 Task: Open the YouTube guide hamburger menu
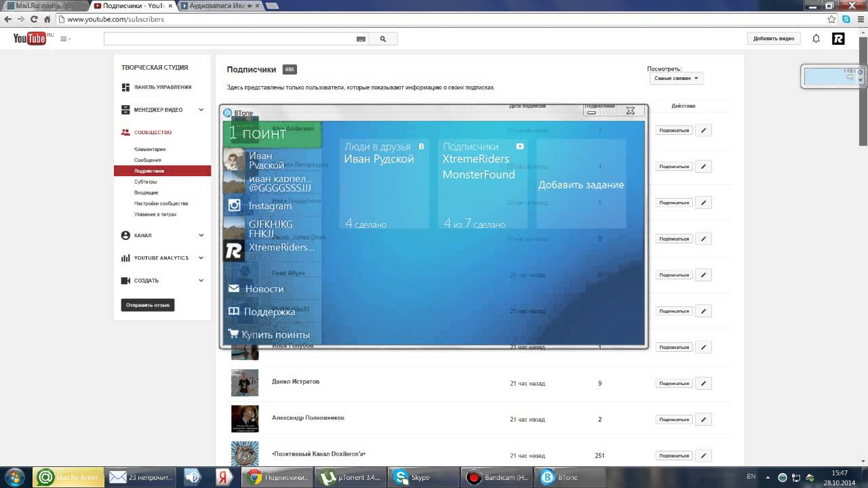coord(65,39)
